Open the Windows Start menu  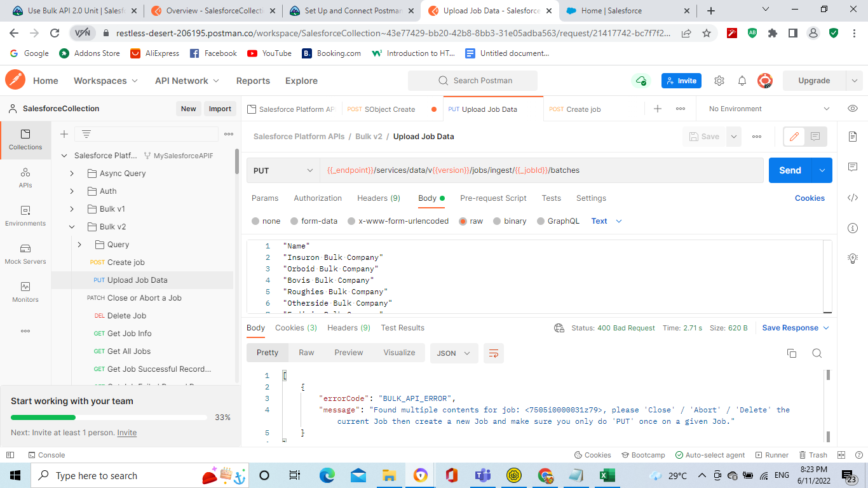click(x=15, y=475)
